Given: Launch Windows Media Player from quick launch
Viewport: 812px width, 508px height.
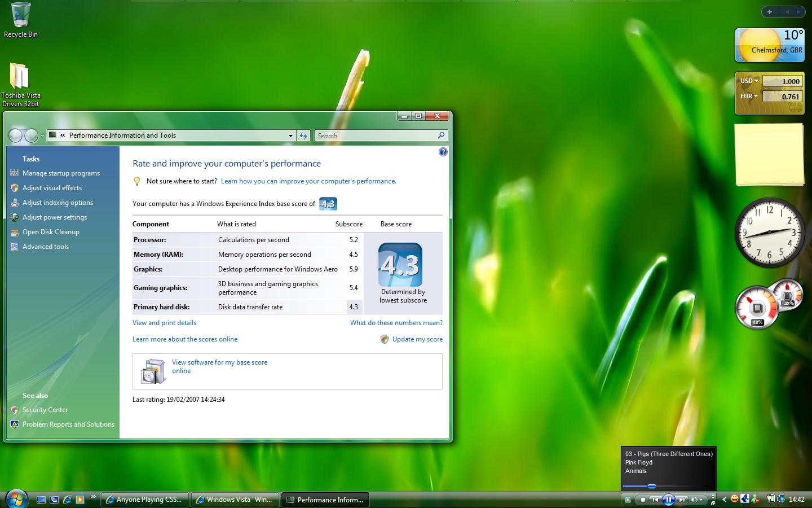Looking at the screenshot, I should (x=80, y=500).
